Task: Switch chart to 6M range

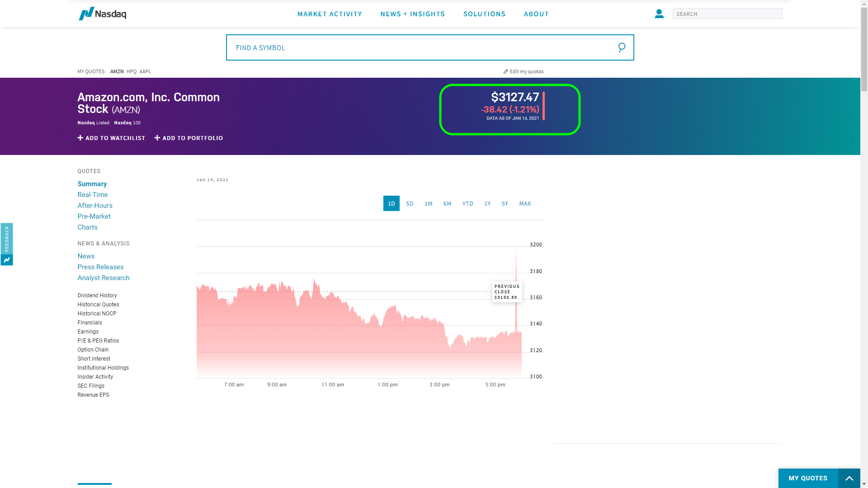Action: coord(447,204)
